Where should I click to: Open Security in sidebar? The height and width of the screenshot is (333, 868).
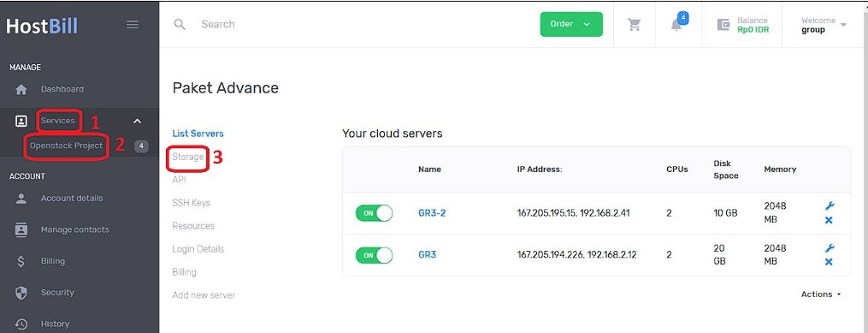57,293
